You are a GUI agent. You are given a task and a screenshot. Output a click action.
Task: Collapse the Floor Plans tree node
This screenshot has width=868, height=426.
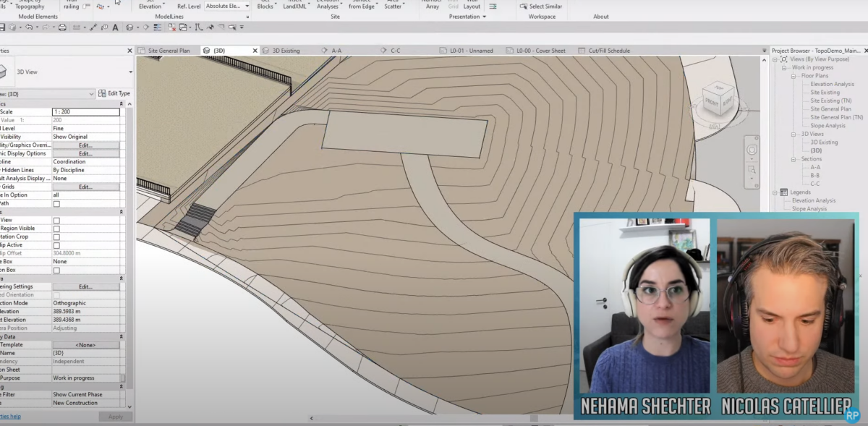[x=793, y=76]
